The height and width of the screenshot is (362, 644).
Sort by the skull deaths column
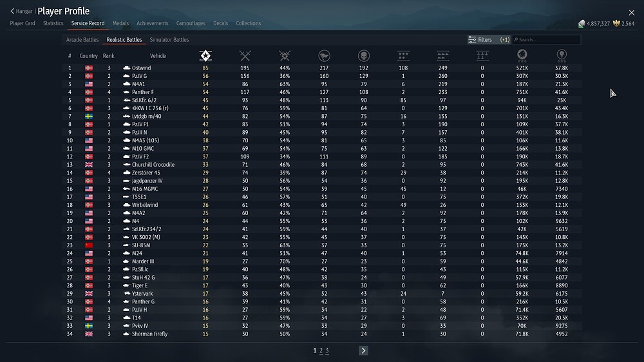coord(363,56)
